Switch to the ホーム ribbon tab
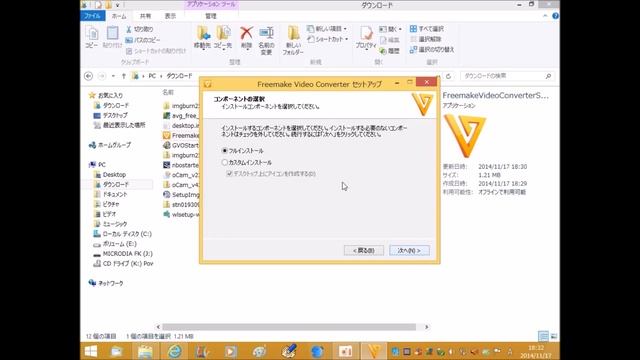Screen dimensions: 640x360 click(x=119, y=16)
